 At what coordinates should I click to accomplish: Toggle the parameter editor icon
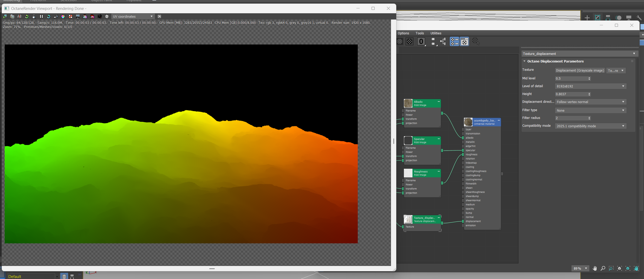(465, 41)
